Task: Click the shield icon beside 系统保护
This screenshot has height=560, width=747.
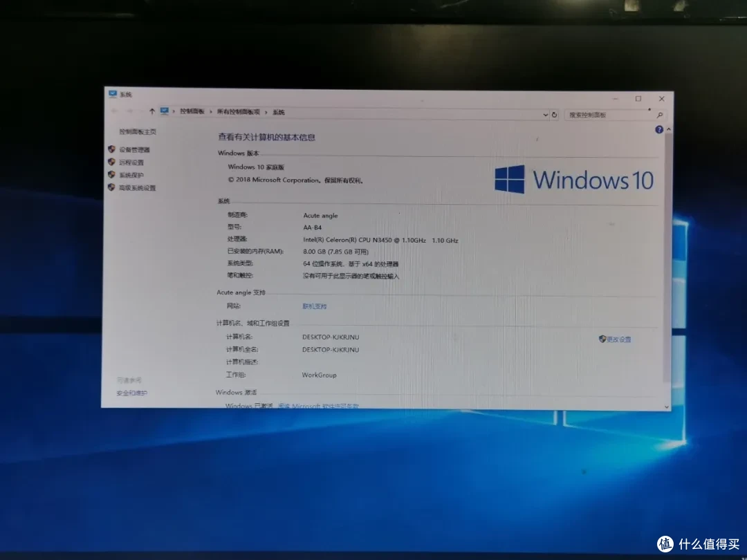Action: [111, 174]
